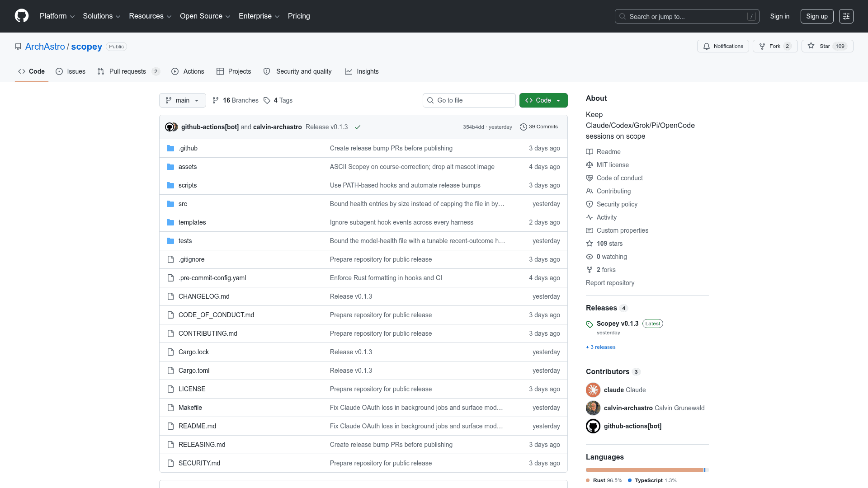The height and width of the screenshot is (488, 868).
Task: Click the Makefile file icon
Action: (170, 408)
